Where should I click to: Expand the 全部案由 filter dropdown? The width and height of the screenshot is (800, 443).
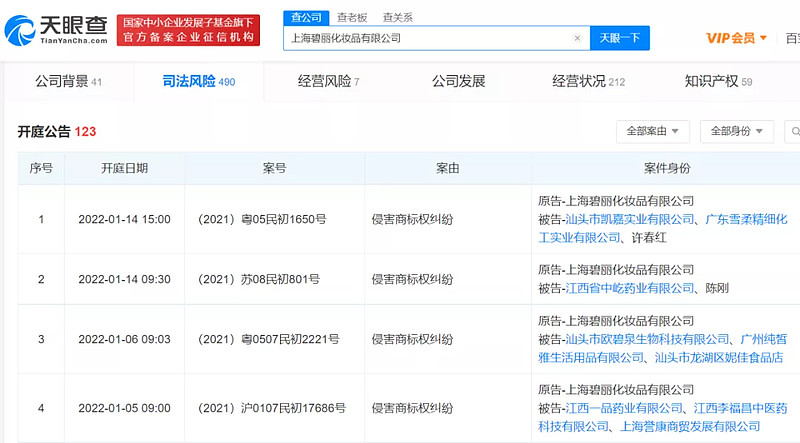click(x=653, y=132)
